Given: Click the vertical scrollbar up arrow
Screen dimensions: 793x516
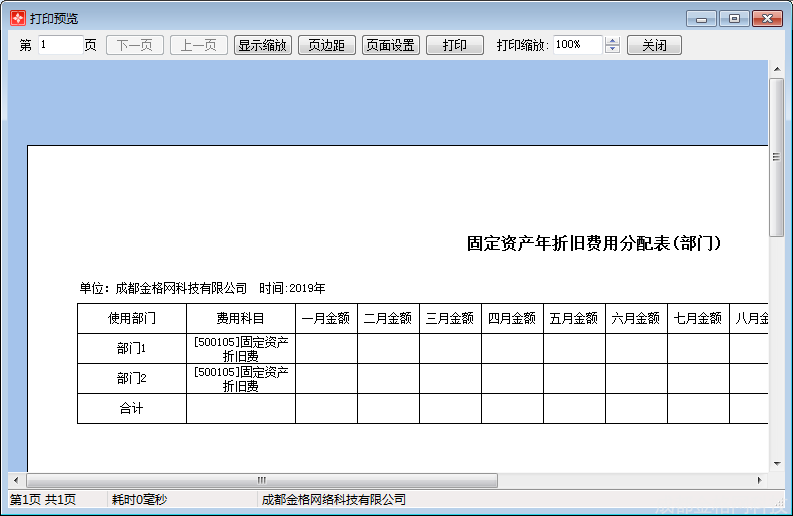Looking at the screenshot, I should pos(776,68).
